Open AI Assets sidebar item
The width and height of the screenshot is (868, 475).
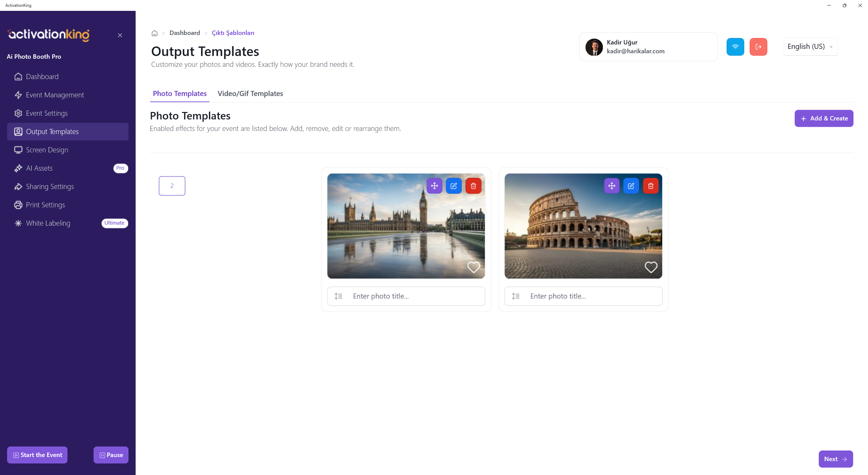[39, 168]
